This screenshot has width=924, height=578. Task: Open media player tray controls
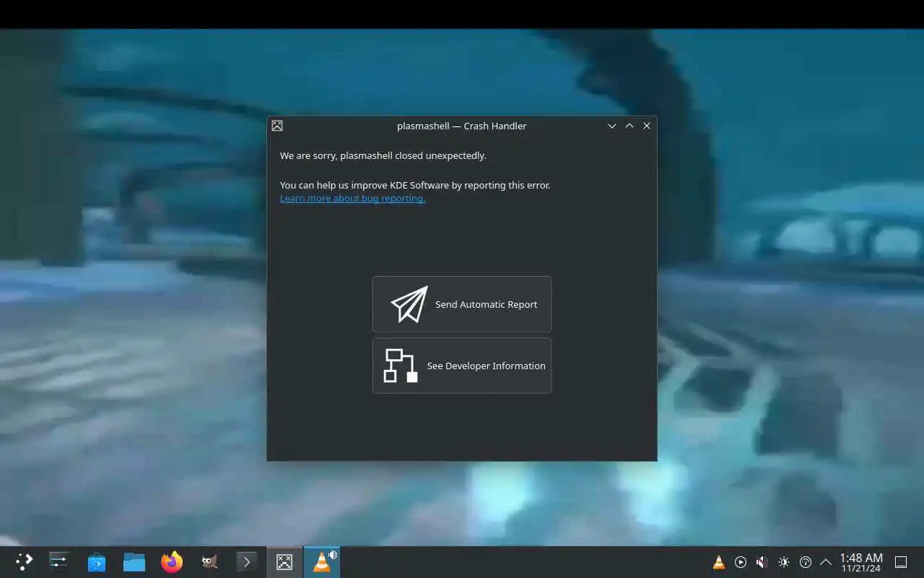coord(741,562)
